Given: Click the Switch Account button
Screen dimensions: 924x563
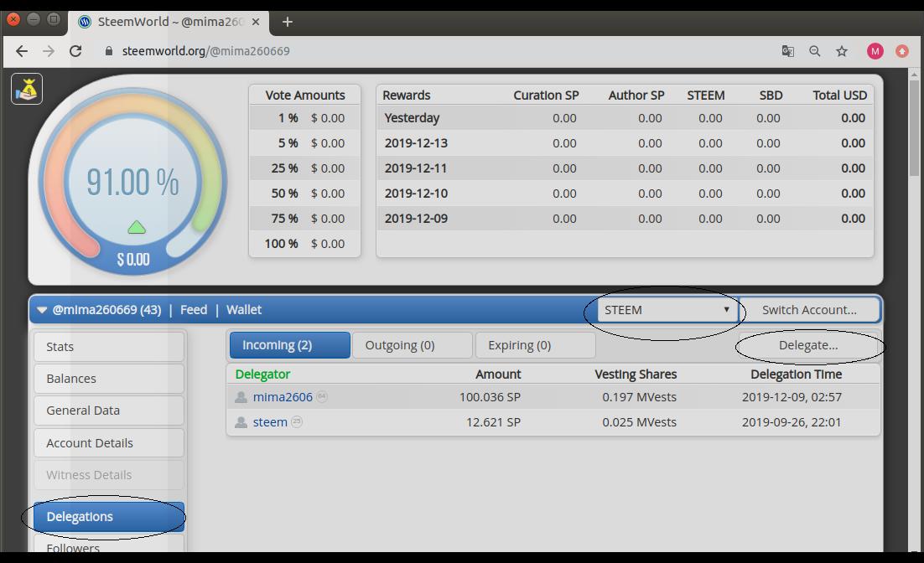Looking at the screenshot, I should 808,310.
